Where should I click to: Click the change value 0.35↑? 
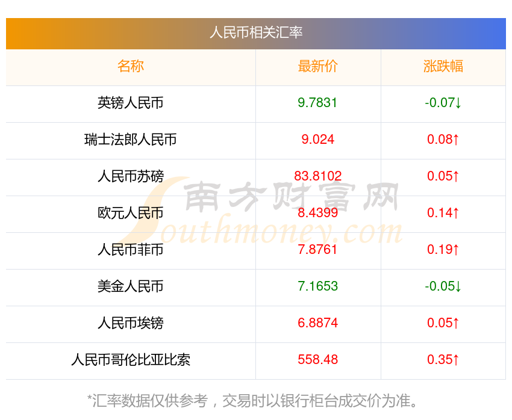[x=443, y=360]
